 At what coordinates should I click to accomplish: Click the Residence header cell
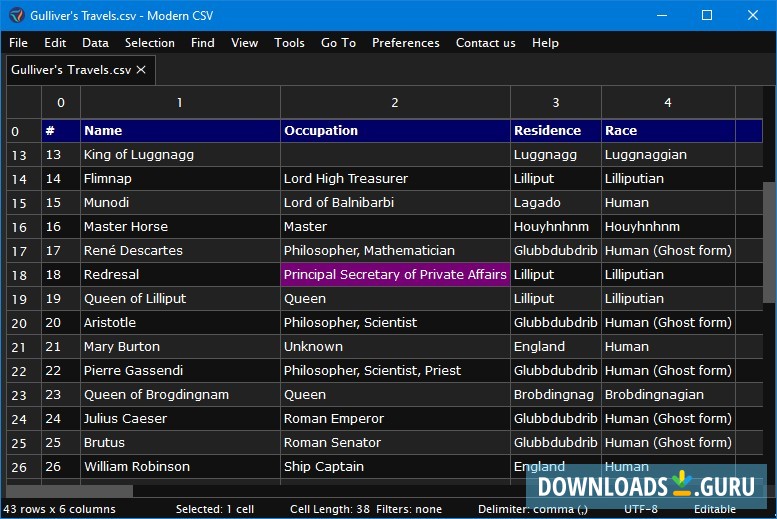click(556, 131)
